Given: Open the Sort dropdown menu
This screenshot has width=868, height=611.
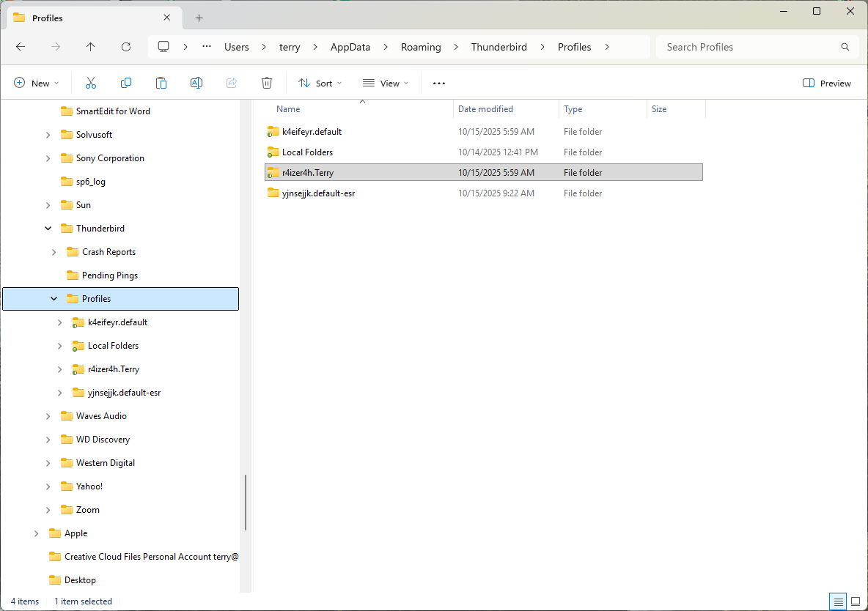Looking at the screenshot, I should pos(320,84).
